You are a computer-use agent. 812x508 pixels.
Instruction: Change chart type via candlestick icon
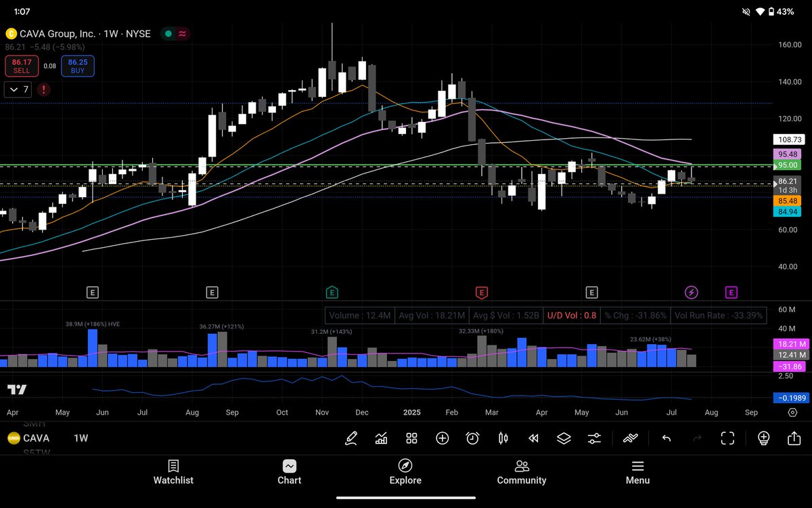tap(503, 438)
